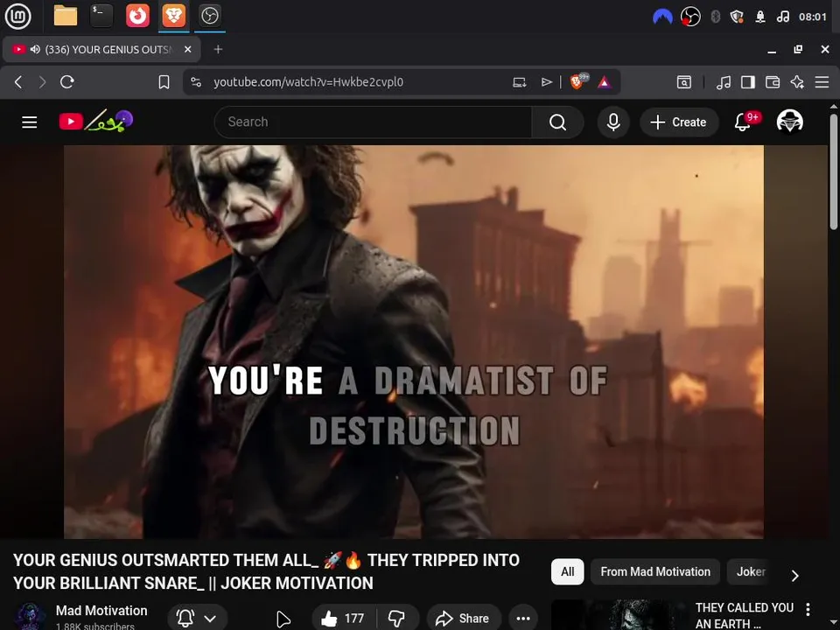Open more actions three-dot button

(x=523, y=619)
